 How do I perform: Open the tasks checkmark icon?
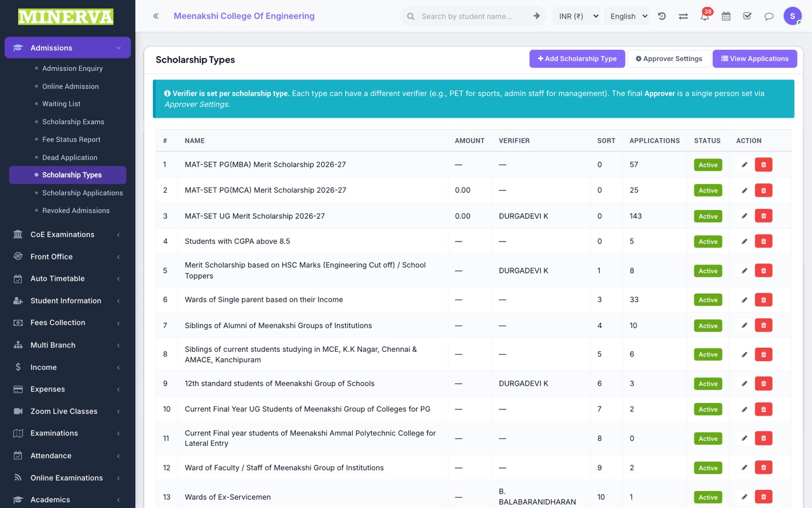(747, 16)
